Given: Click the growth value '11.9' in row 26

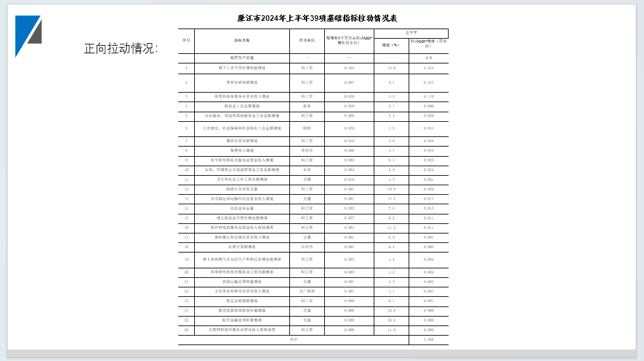Looking at the screenshot, I should [391, 330].
